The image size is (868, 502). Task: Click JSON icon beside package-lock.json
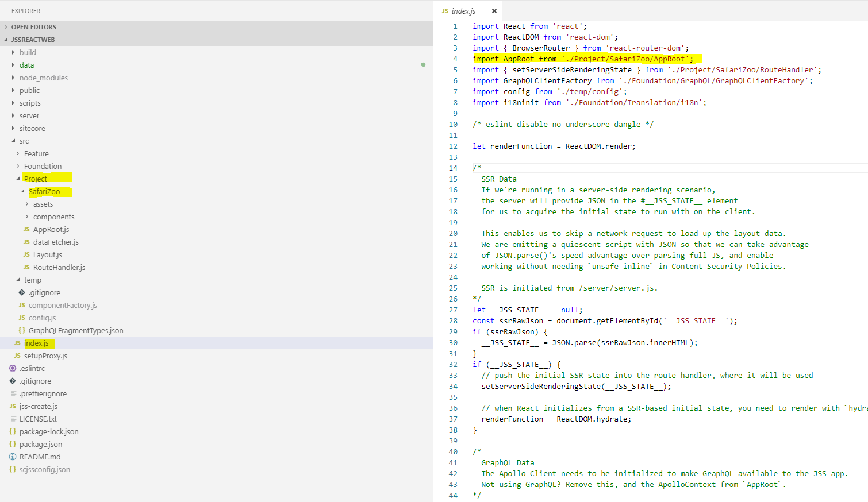[x=13, y=431]
